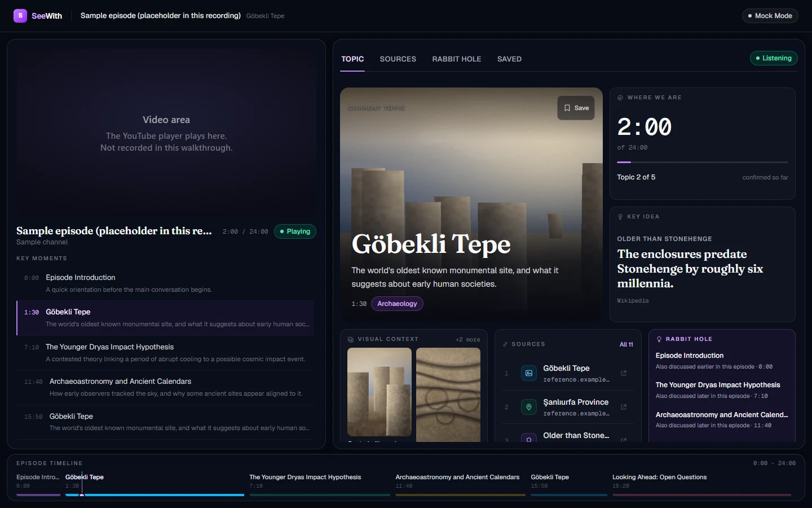This screenshot has height=508, width=812.
Task: Click the Playing status badge
Action: pos(295,231)
